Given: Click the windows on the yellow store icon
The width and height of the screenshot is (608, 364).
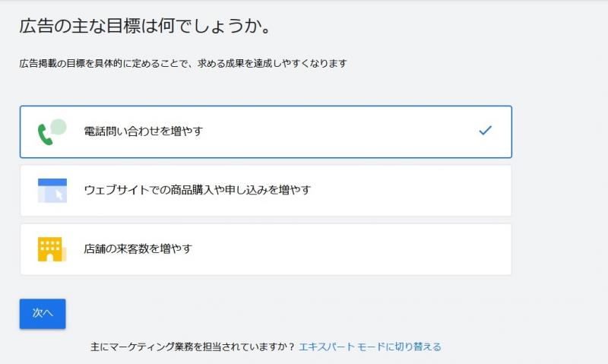Looking at the screenshot, I should (x=49, y=245).
